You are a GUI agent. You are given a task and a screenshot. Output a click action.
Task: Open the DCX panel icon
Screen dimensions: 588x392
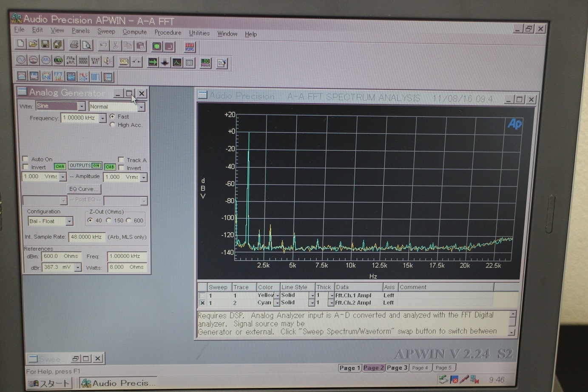124,62
